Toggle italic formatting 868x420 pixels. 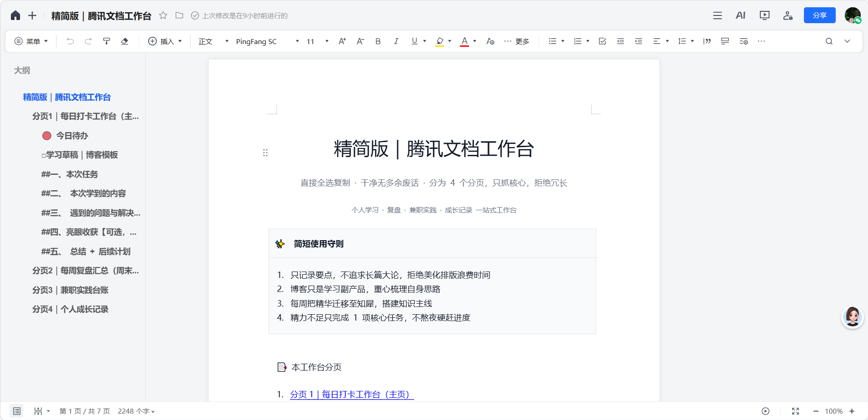tap(396, 41)
